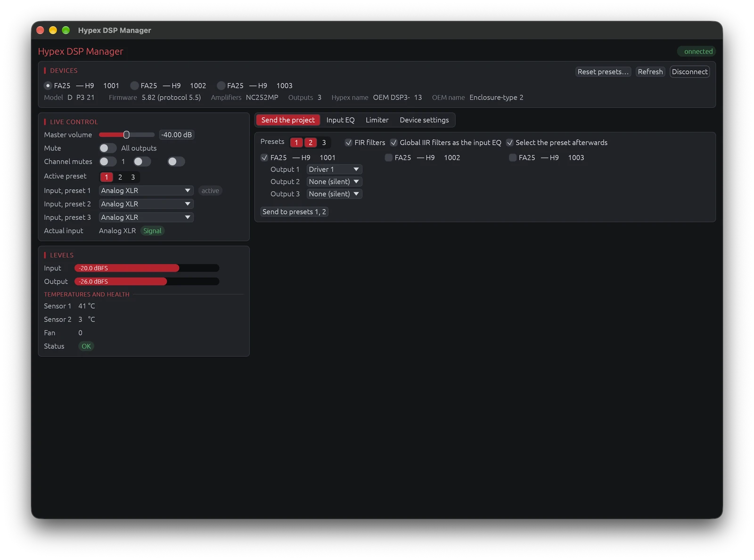Screen dimensions: 754x560
Task: Expand the Output 2 dropdown
Action: pyautogui.click(x=334, y=181)
